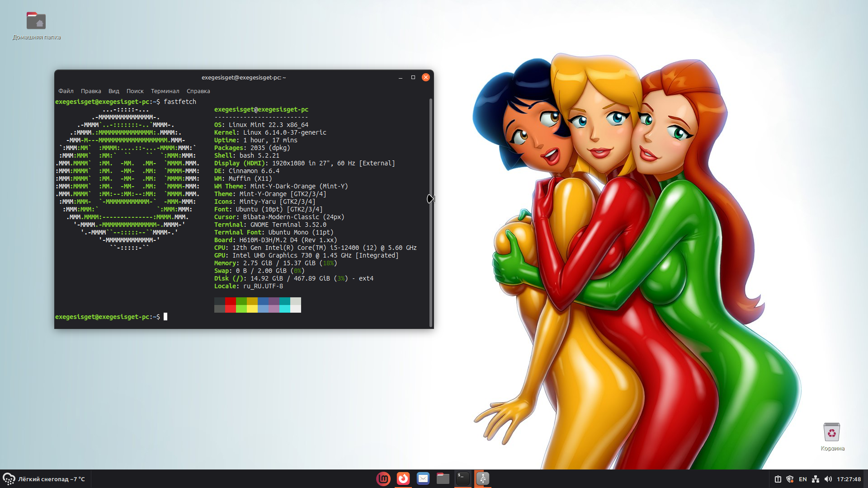Open the Справка menu
The height and width of the screenshot is (488, 868).
pos(198,91)
